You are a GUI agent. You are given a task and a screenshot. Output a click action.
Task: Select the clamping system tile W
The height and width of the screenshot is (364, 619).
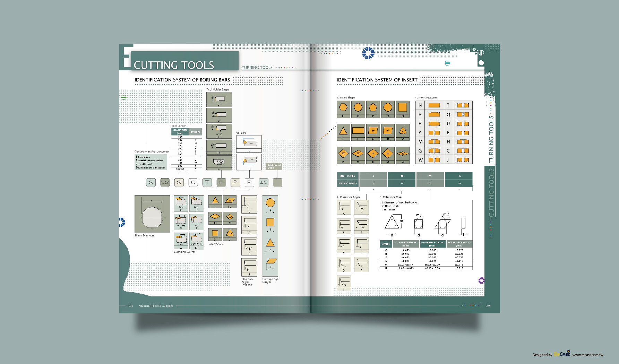click(x=181, y=241)
